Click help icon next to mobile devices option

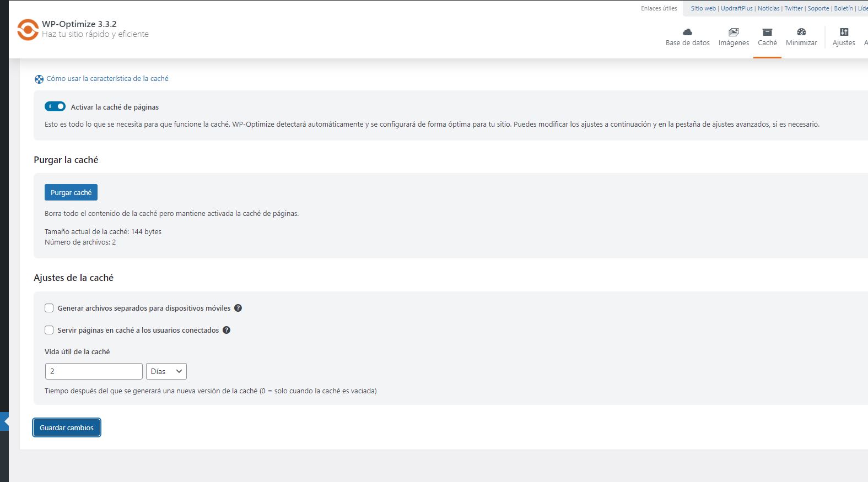(x=238, y=308)
